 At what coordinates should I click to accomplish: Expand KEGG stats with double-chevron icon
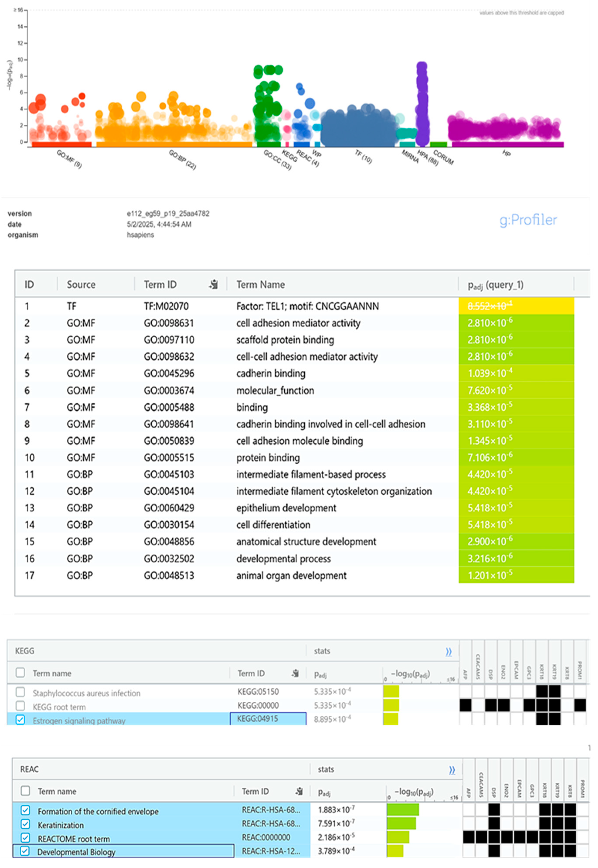(x=448, y=652)
